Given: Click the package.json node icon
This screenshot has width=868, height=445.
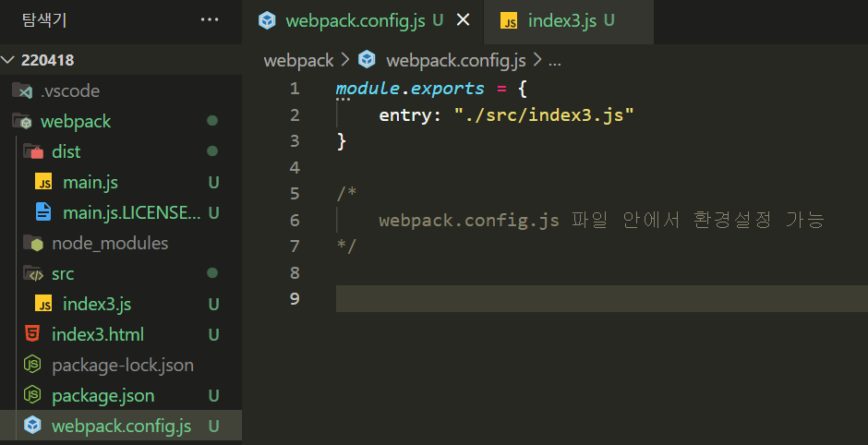Looking at the screenshot, I should (32, 395).
